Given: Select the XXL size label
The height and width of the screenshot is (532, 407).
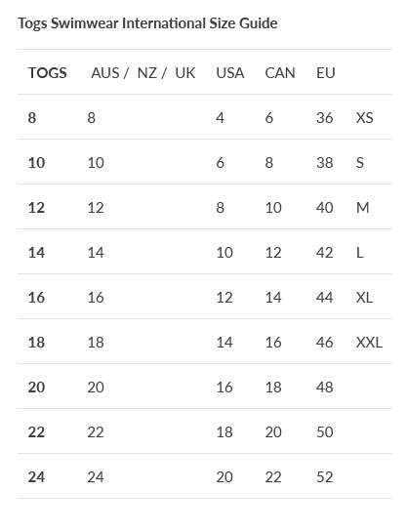Looking at the screenshot, I should pyautogui.click(x=369, y=343).
